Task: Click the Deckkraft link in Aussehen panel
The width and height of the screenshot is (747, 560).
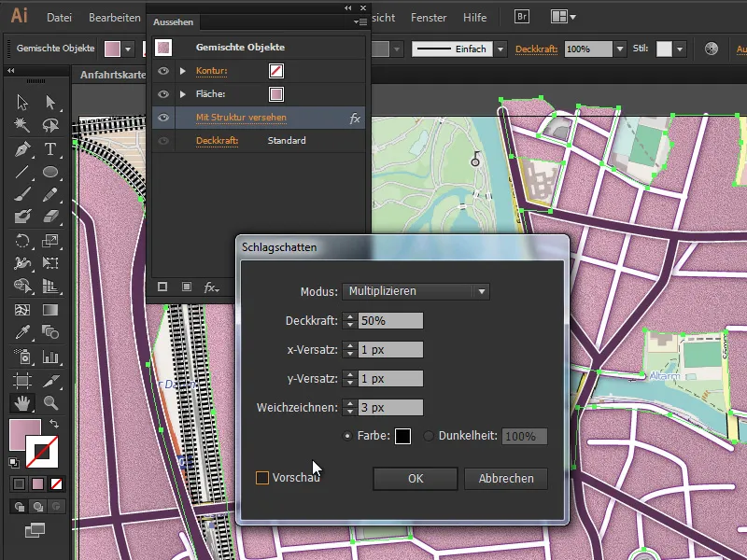Action: tap(218, 141)
